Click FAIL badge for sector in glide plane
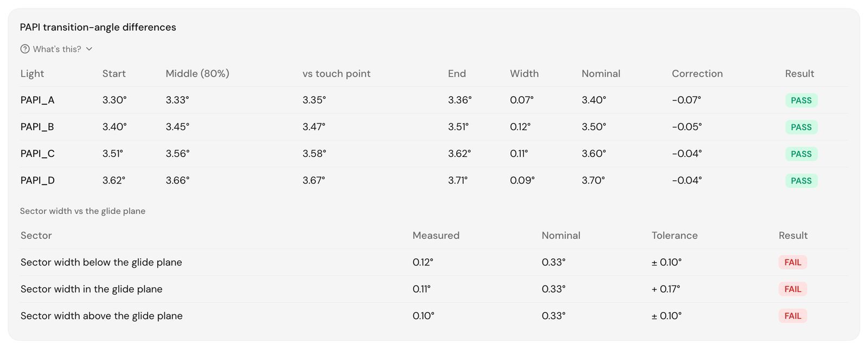Viewport: 868px width, 349px height. pyautogui.click(x=793, y=289)
